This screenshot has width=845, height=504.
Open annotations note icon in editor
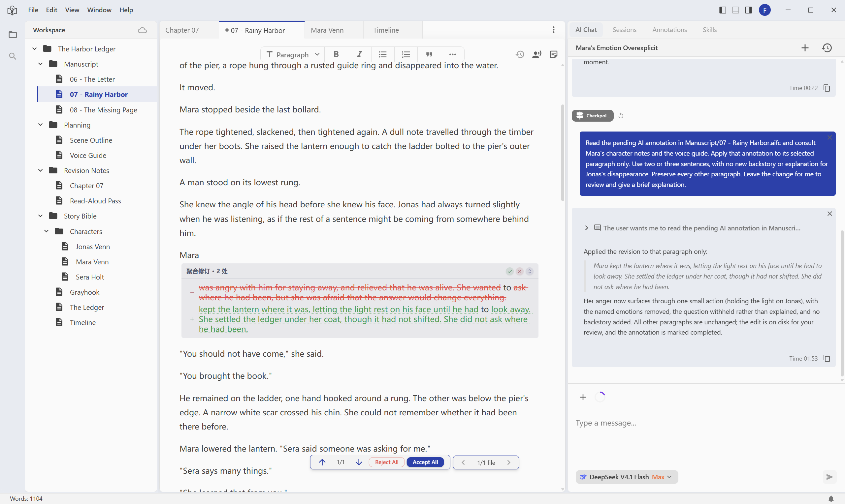tap(554, 54)
